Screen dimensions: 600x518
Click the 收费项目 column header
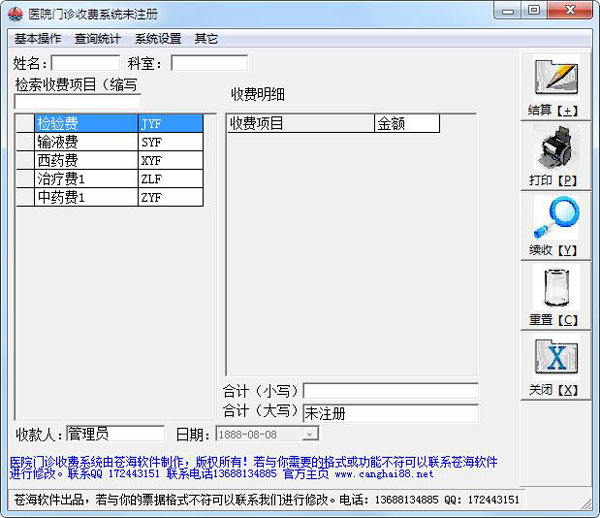[301, 124]
